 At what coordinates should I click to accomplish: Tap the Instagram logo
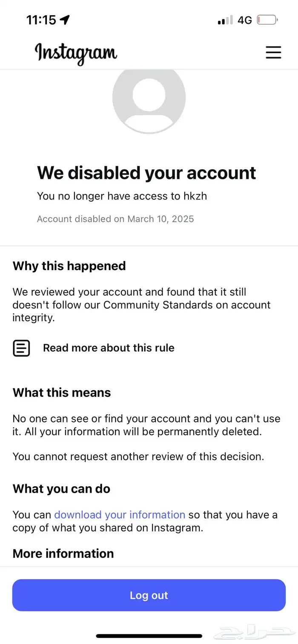tap(76, 53)
